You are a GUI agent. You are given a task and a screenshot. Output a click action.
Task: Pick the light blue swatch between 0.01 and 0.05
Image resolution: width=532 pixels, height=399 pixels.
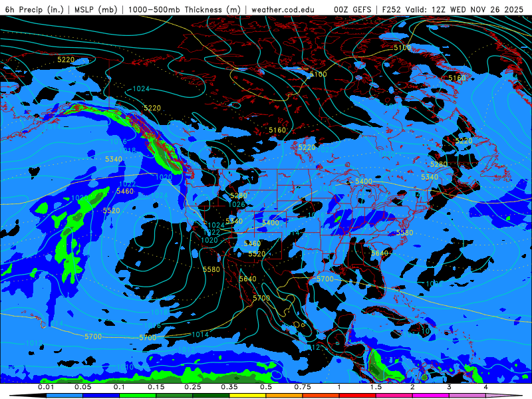click(x=65, y=396)
